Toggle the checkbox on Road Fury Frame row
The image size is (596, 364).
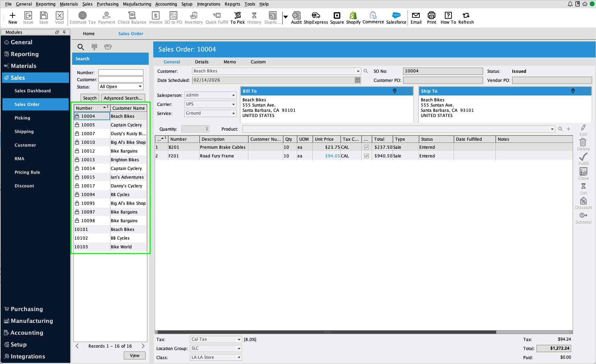(x=366, y=156)
